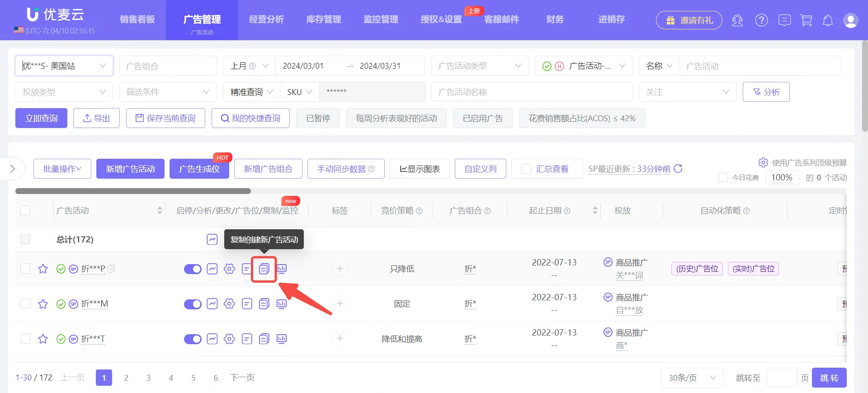Tick the select-all header checkbox
Viewport: 868px width, 393px height.
pyautogui.click(x=25, y=210)
